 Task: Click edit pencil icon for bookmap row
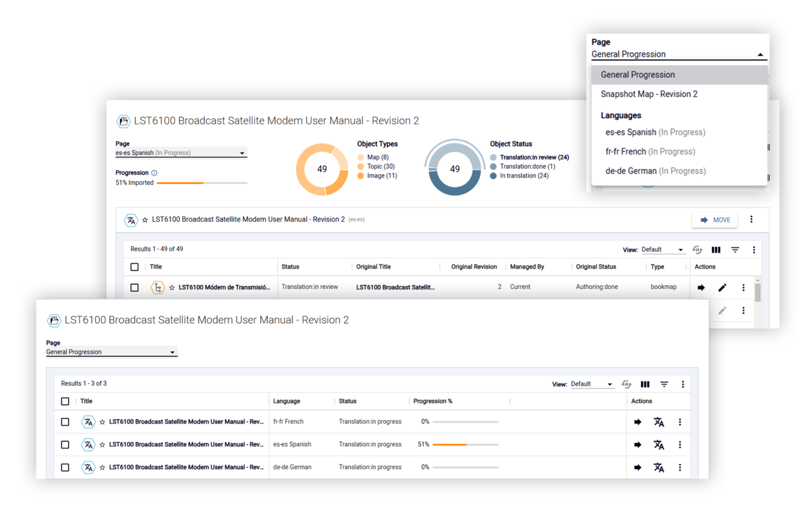coord(722,287)
